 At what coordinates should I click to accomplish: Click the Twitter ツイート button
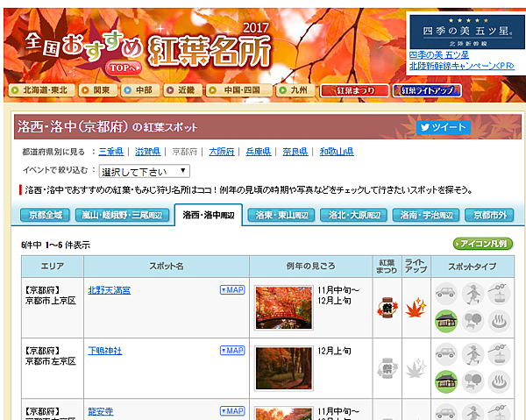point(443,127)
